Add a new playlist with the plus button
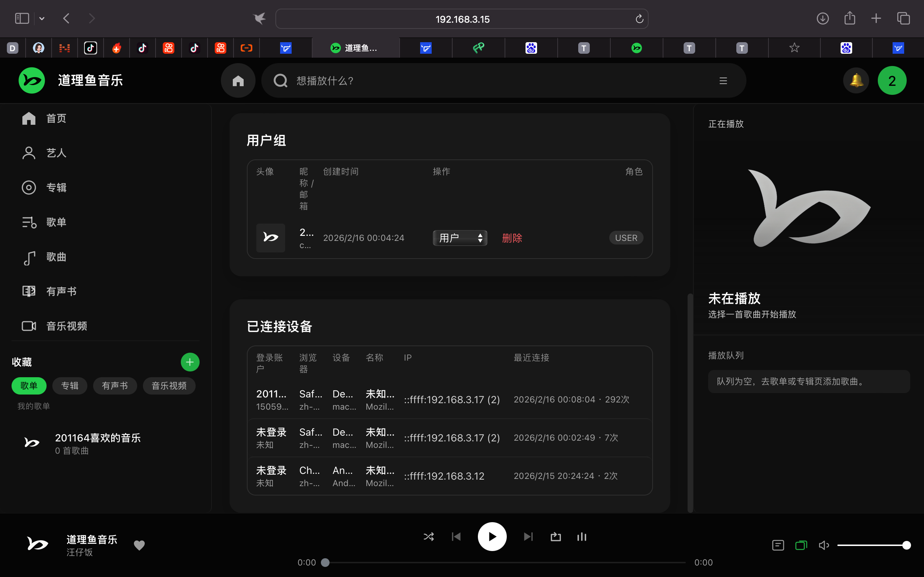This screenshot has width=924, height=577. 190,362
